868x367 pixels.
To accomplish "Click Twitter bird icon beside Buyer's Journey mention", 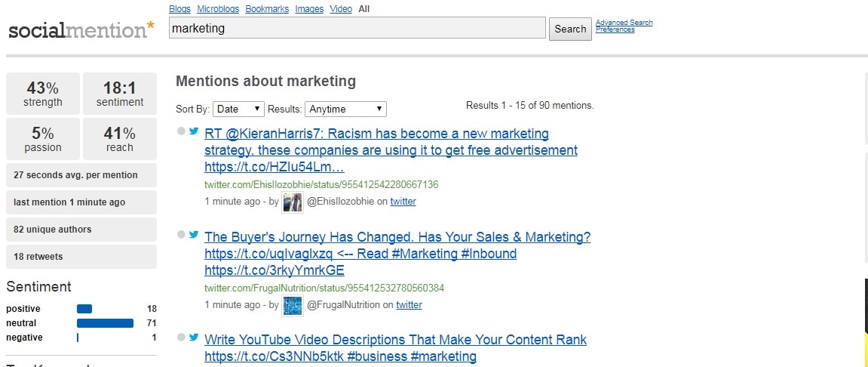I will point(194,235).
